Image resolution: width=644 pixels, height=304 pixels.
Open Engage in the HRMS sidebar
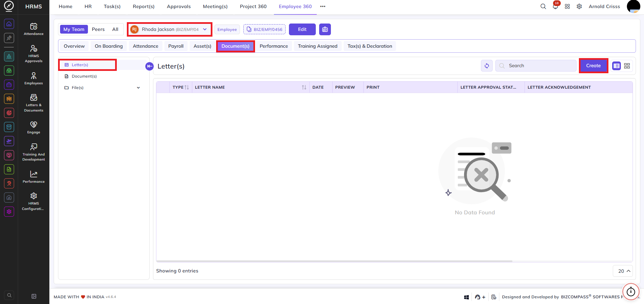click(x=34, y=128)
